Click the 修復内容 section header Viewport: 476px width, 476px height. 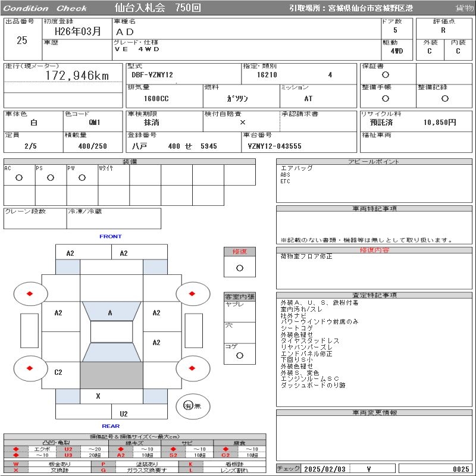click(375, 250)
